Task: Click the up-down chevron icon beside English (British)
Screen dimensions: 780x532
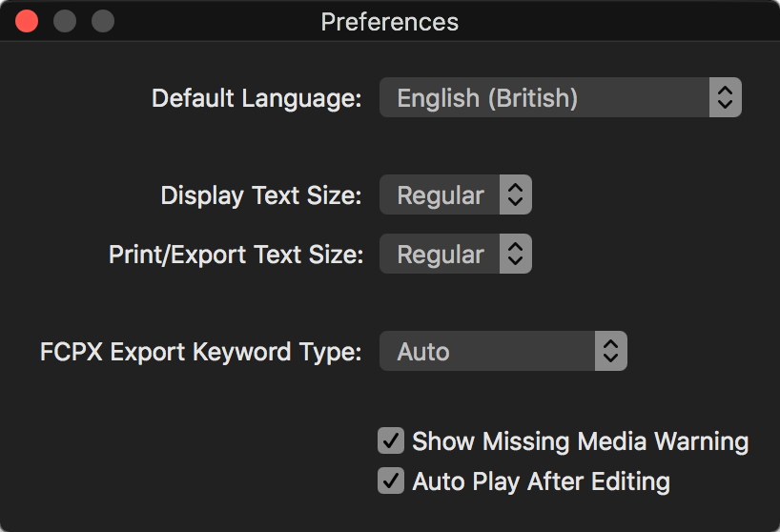Action: pos(726,97)
